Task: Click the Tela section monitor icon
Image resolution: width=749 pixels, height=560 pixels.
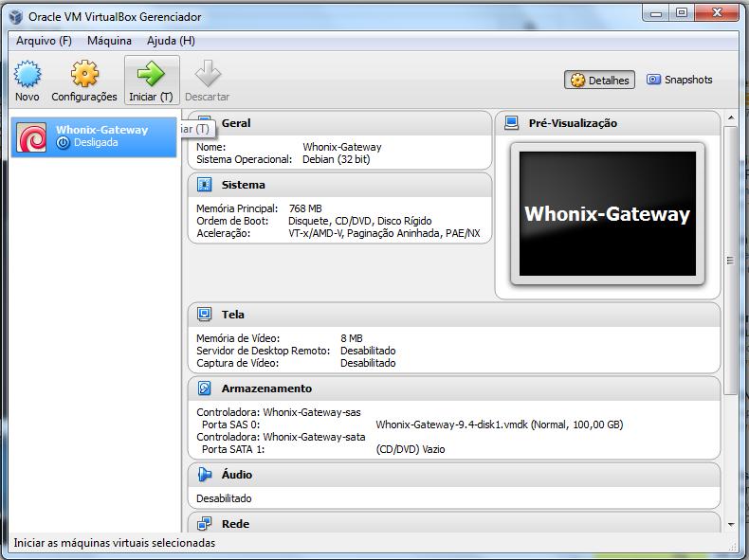Action: pyautogui.click(x=205, y=315)
